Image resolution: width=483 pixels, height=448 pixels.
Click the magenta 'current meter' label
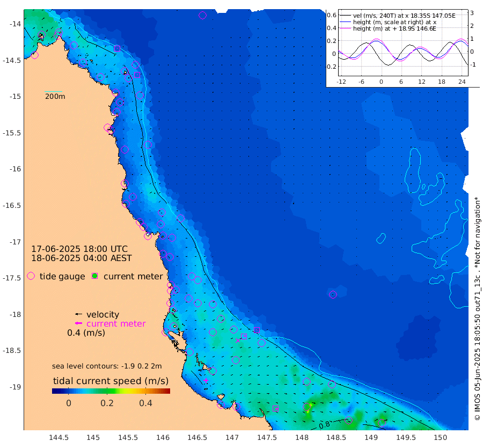[x=116, y=323]
